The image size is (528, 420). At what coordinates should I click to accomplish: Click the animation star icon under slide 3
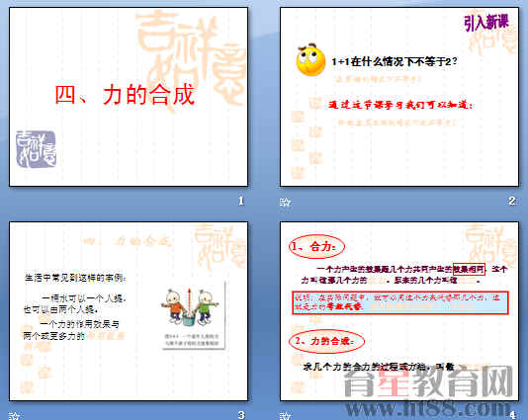coord(14,416)
